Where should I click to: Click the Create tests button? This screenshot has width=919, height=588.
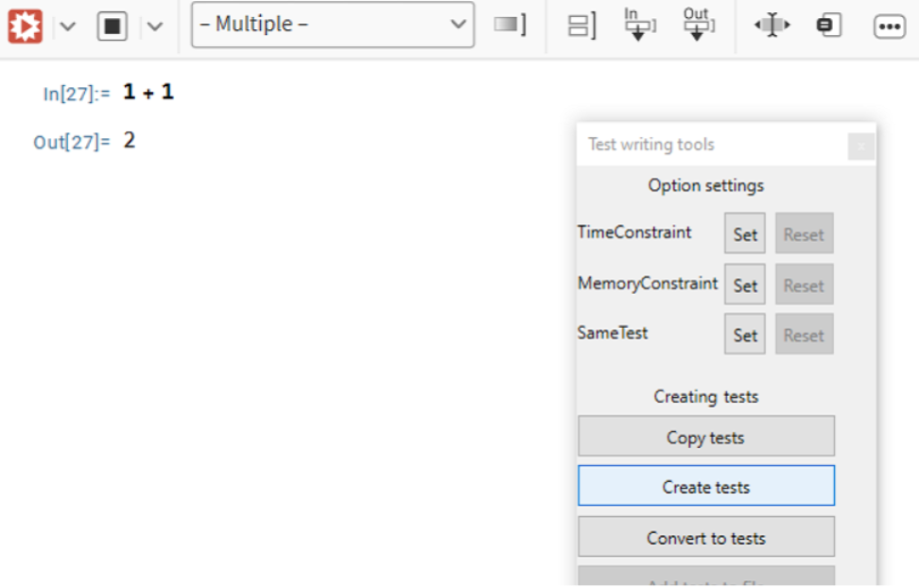pos(705,487)
